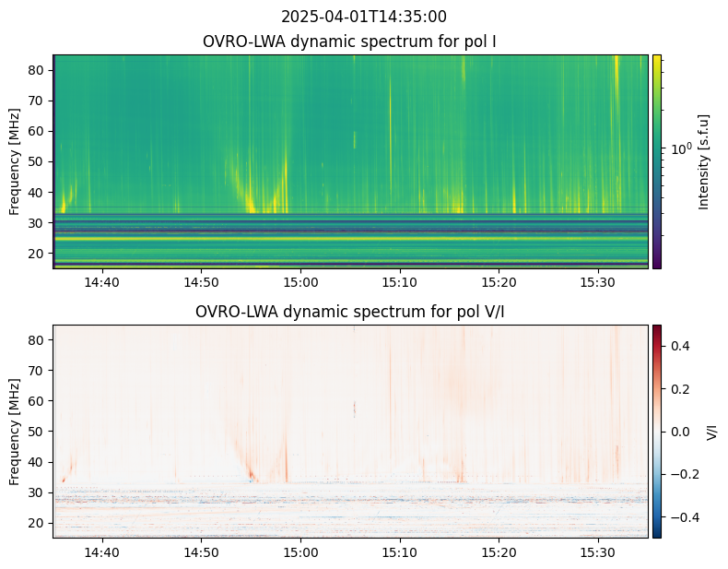Click the Intensity colorbar of the upper plot
The width and height of the screenshot is (728, 569).
click(x=656, y=161)
